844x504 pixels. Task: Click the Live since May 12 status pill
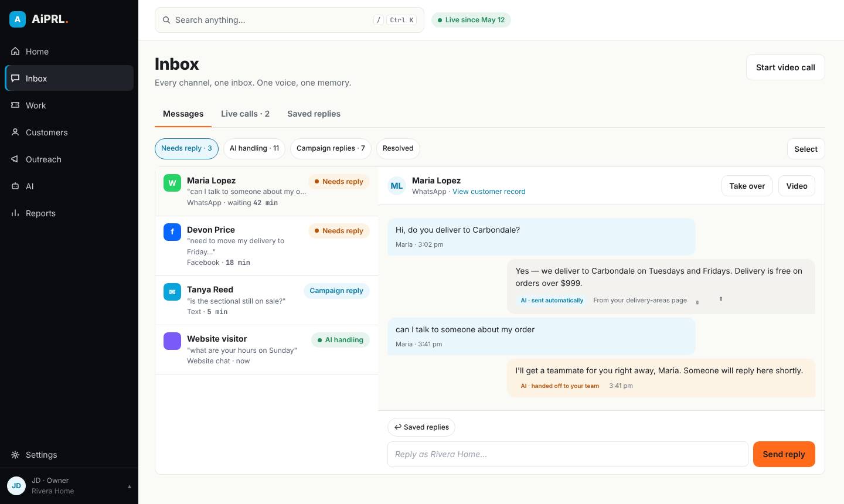pyautogui.click(x=471, y=20)
